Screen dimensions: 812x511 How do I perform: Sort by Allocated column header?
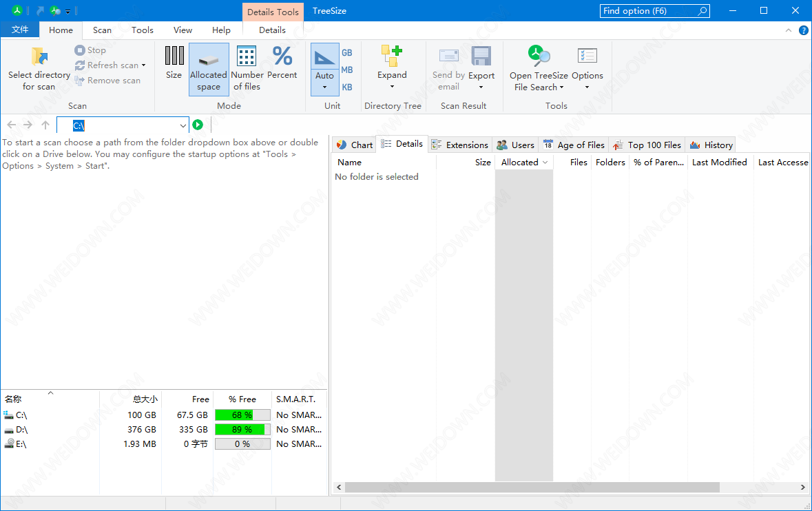coord(524,162)
